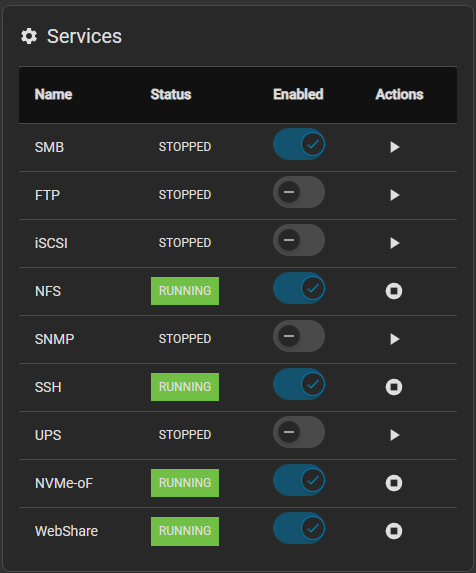Screen dimensions: 476x573
Task: Turn on SNMP enabled toggle
Action: click(x=299, y=336)
